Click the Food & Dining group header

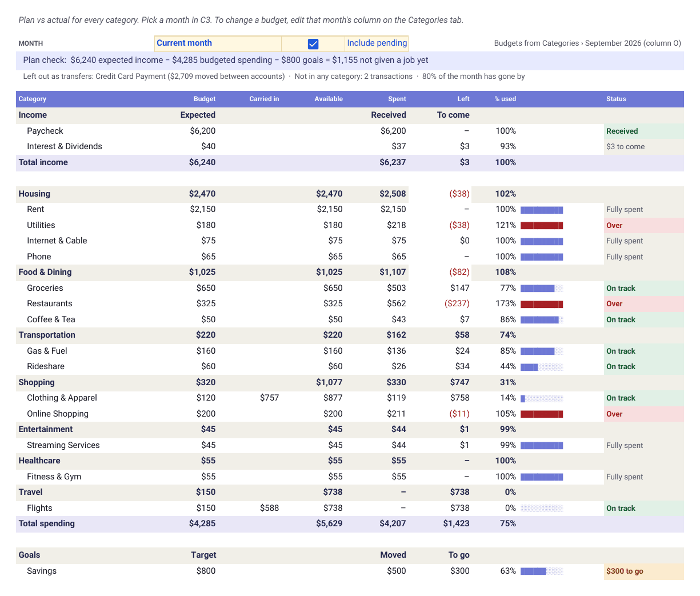pyautogui.click(x=45, y=272)
